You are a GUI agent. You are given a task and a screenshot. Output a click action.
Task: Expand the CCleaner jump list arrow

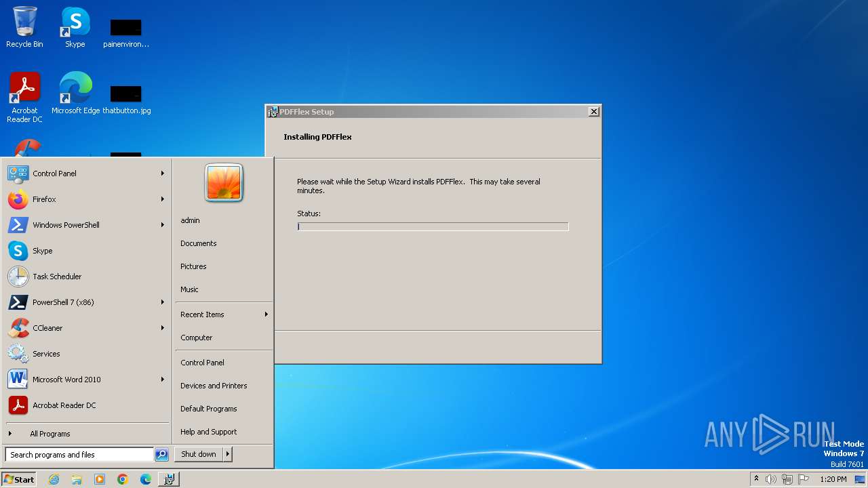163,328
